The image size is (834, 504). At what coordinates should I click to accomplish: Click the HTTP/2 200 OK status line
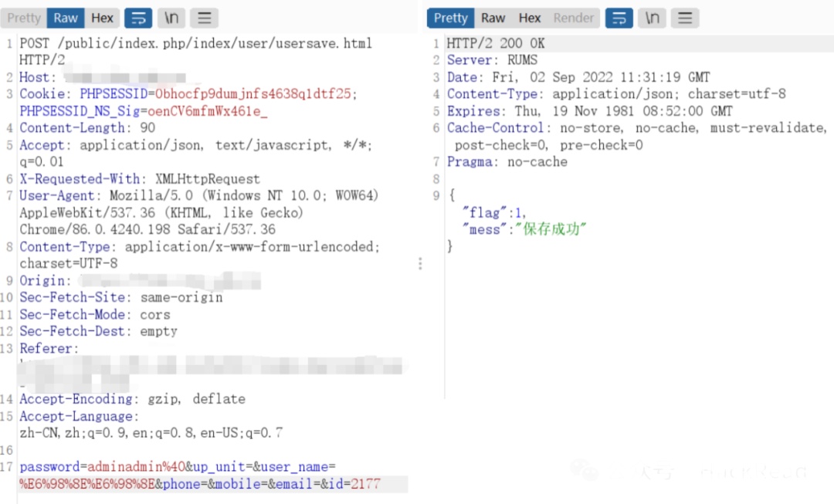coord(496,43)
